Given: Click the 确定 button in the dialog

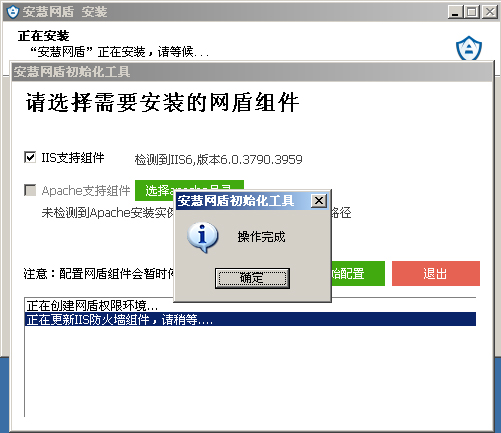Looking at the screenshot, I should (x=252, y=278).
